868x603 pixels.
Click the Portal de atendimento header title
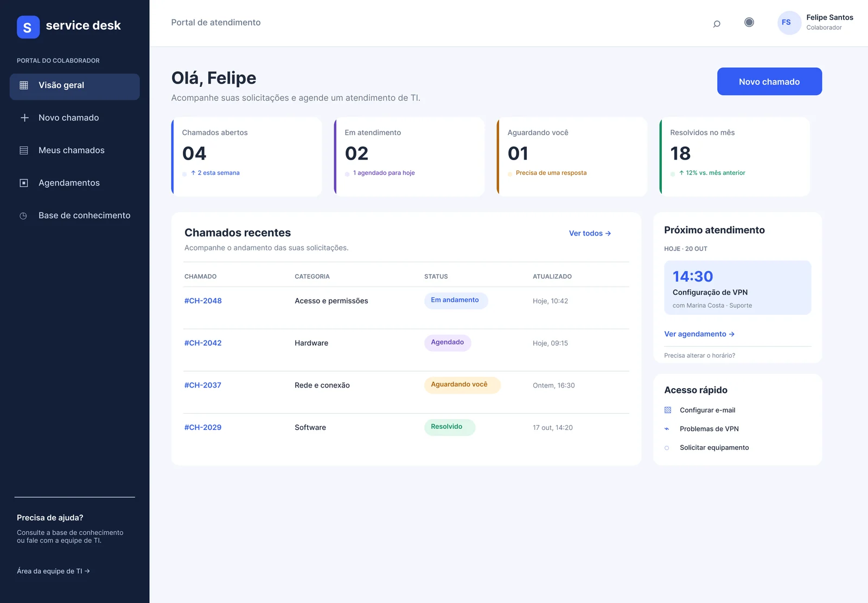216,22
